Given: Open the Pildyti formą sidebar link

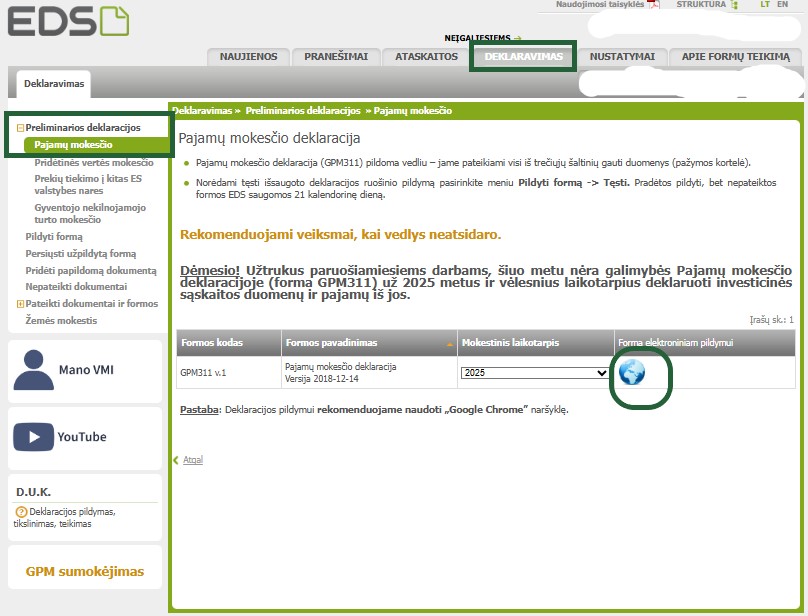Looking at the screenshot, I should 54,237.
